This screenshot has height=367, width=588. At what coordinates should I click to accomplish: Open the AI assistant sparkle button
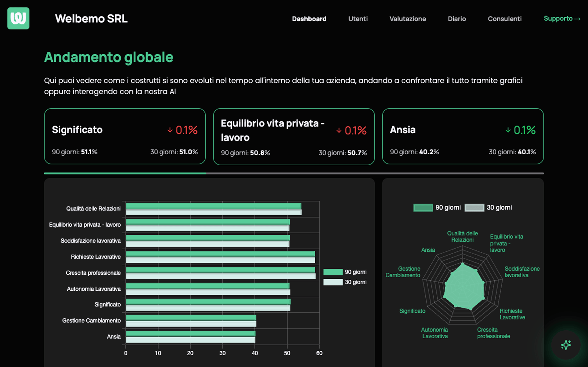[x=566, y=345]
